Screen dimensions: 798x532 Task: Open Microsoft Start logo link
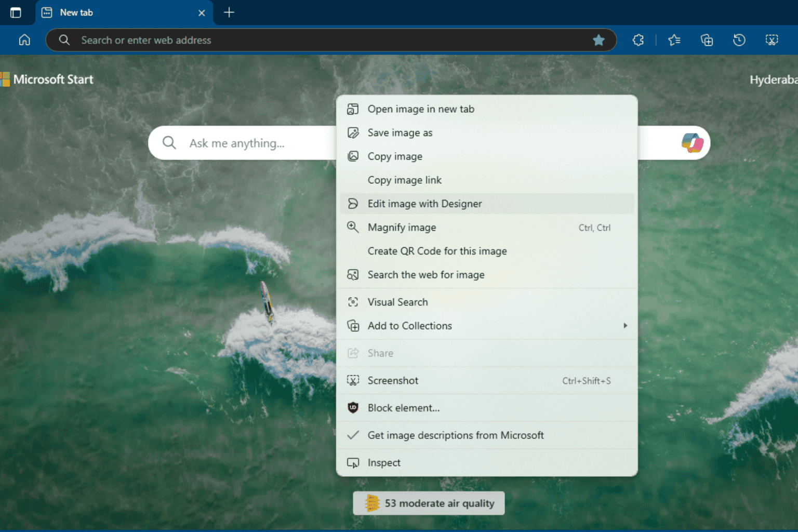click(x=47, y=79)
